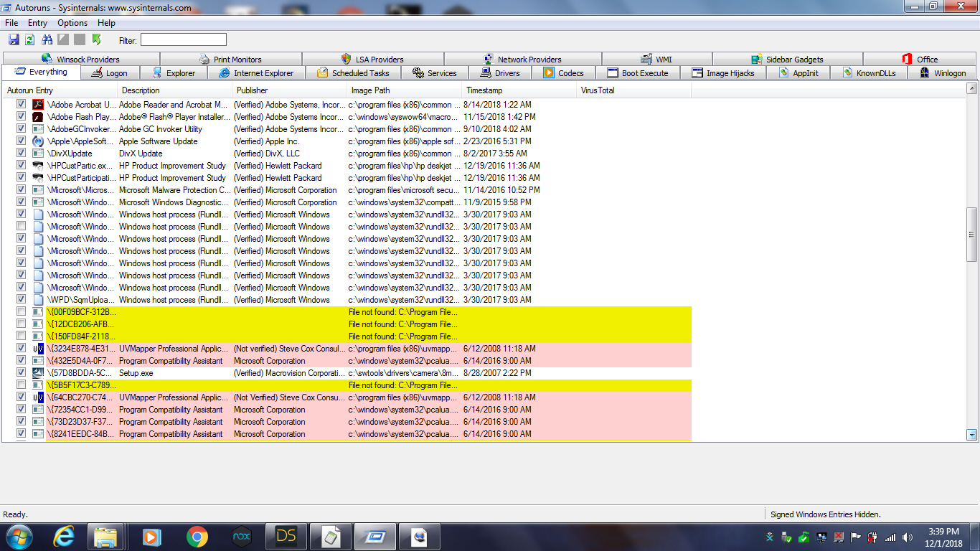Screen dimensions: 980x551
Task: Uncheck the WPD\SqmUploa entry checkbox
Action: [21, 300]
